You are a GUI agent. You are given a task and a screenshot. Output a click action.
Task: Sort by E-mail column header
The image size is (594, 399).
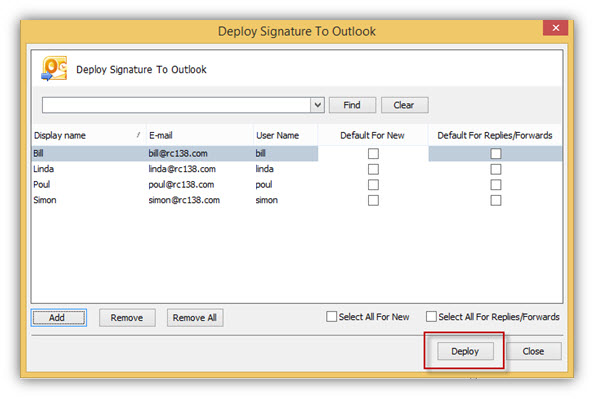click(x=200, y=135)
